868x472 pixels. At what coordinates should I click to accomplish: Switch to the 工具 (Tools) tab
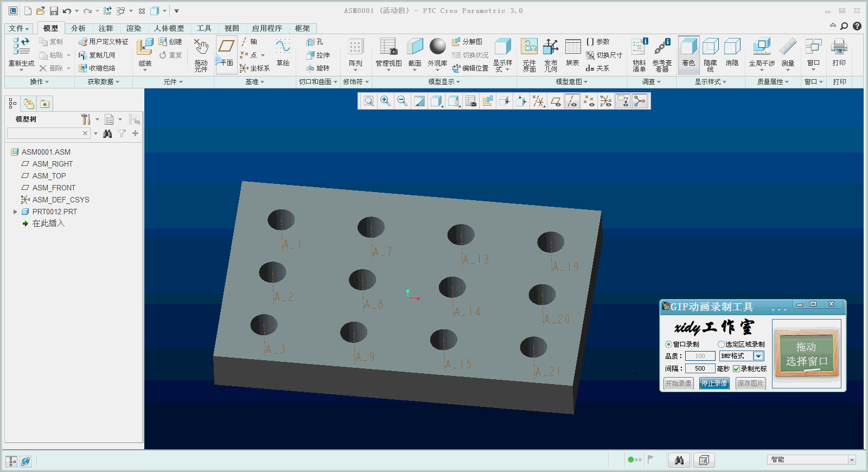click(204, 29)
